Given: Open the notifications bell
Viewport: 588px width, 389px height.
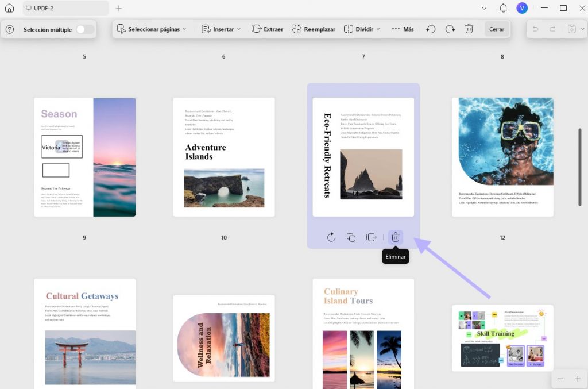Looking at the screenshot, I should (503, 8).
